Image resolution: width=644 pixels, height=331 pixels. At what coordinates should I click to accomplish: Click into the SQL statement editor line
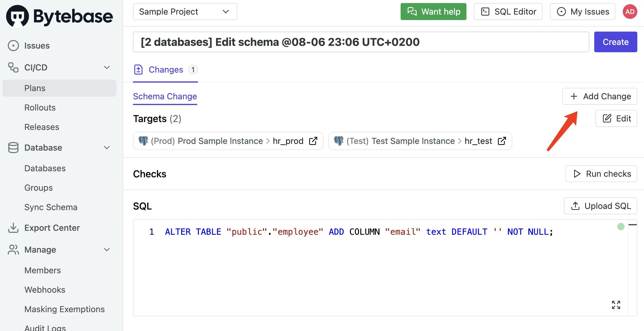(x=359, y=232)
